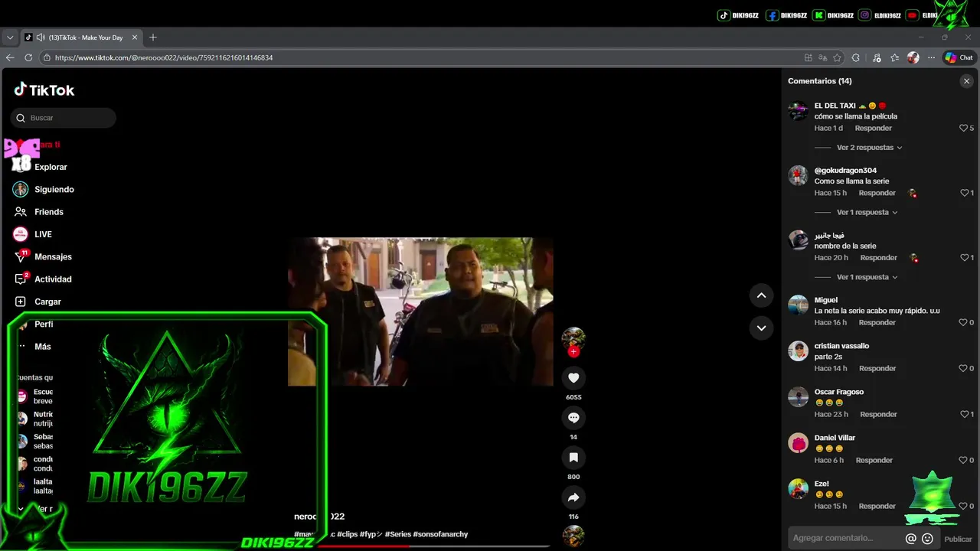Click the comment bubble icon on video

point(573,417)
